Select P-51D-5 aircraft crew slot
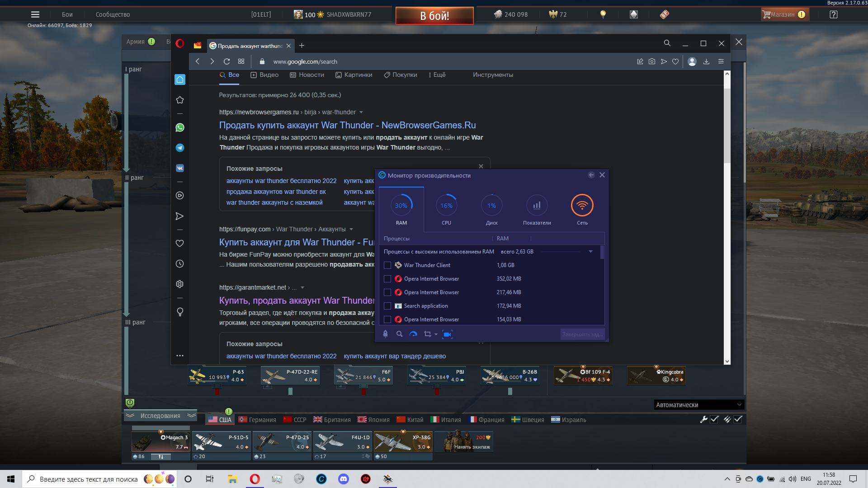This screenshot has width=868, height=488. (221, 441)
